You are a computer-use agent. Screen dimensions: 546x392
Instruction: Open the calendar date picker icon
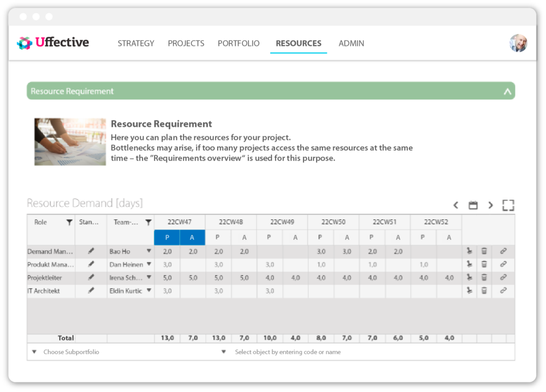click(473, 205)
